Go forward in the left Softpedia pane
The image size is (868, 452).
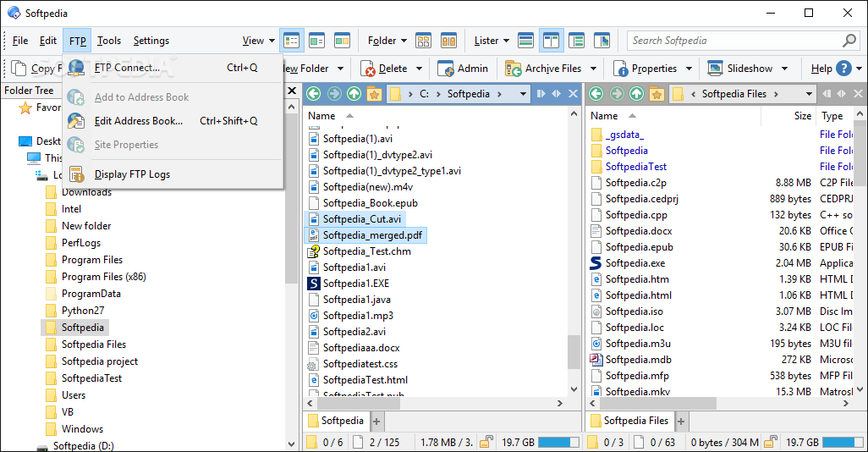pos(334,94)
